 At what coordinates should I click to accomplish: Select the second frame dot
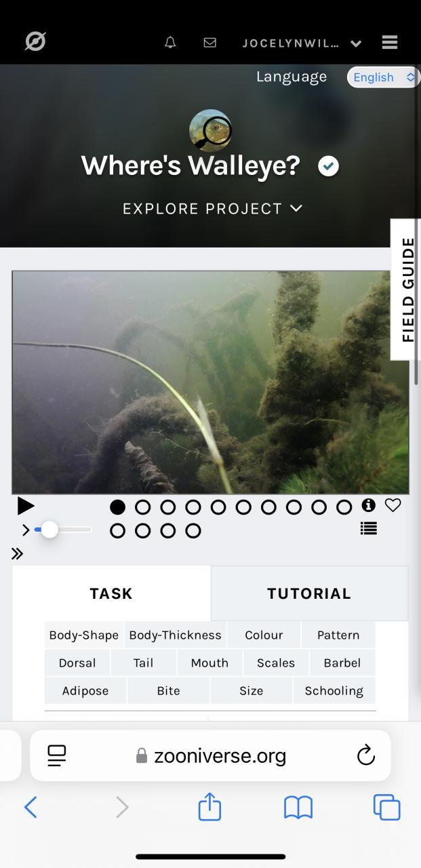tap(143, 507)
